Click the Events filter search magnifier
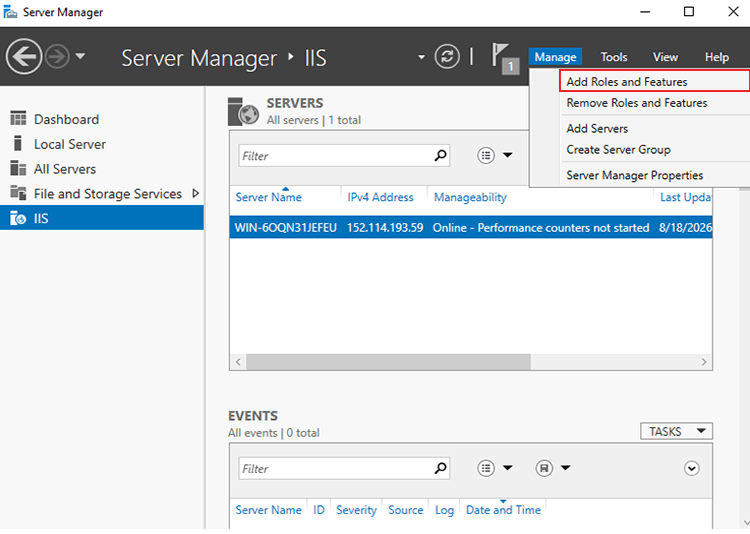The height and width of the screenshot is (534, 750). [x=440, y=468]
